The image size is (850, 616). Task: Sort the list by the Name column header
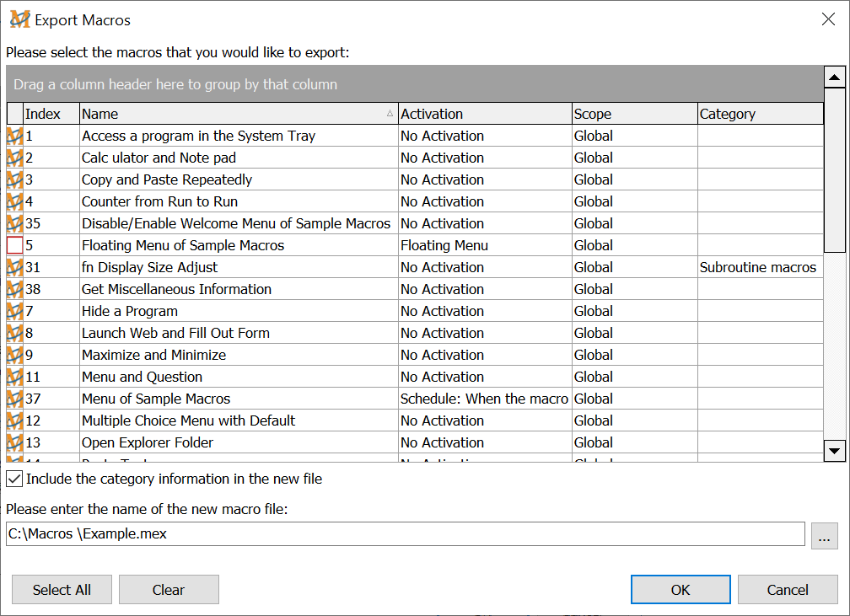238,114
